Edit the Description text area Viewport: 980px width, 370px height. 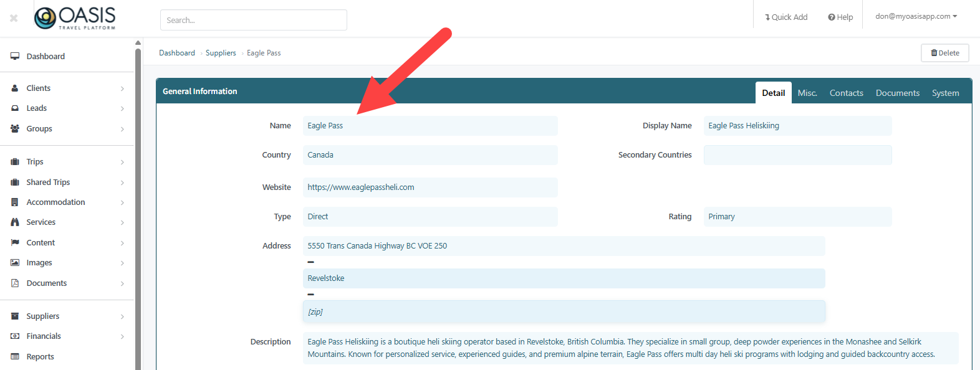(x=630, y=348)
